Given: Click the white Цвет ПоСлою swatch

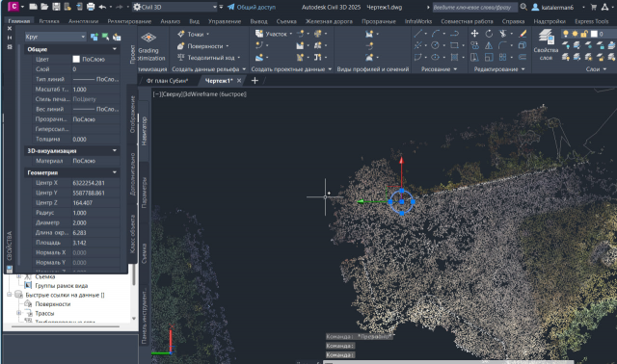Looking at the screenshot, I should tap(76, 59).
